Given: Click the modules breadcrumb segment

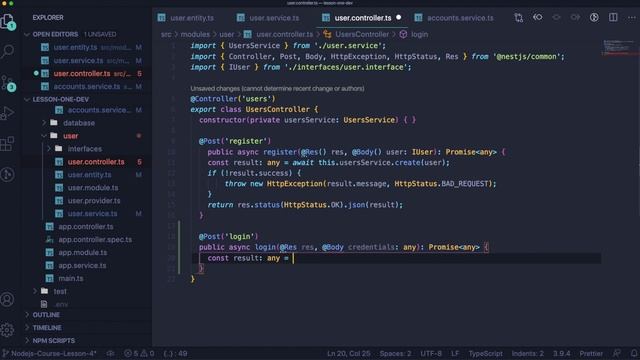Looking at the screenshot, I should pyautogui.click(x=195, y=34).
